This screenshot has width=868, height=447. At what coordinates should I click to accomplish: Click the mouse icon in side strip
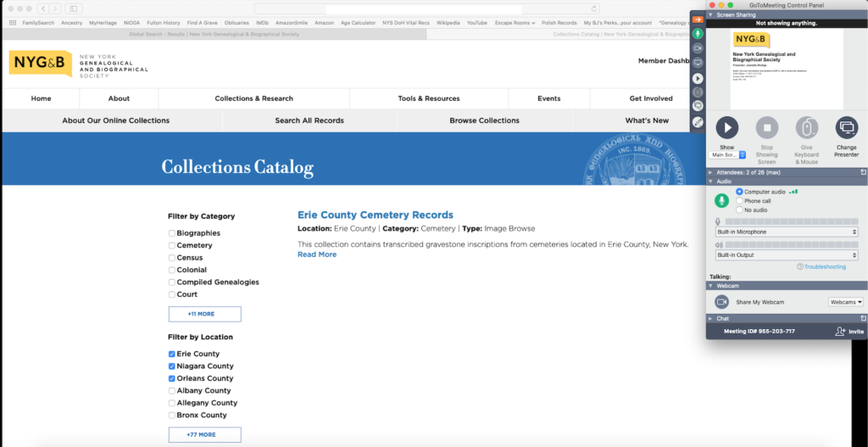698,92
